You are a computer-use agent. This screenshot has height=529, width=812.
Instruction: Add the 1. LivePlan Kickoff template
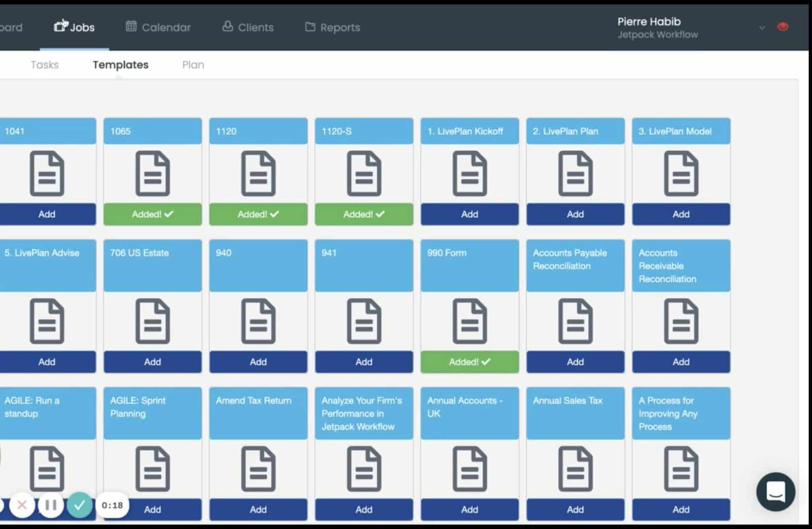[x=469, y=214]
